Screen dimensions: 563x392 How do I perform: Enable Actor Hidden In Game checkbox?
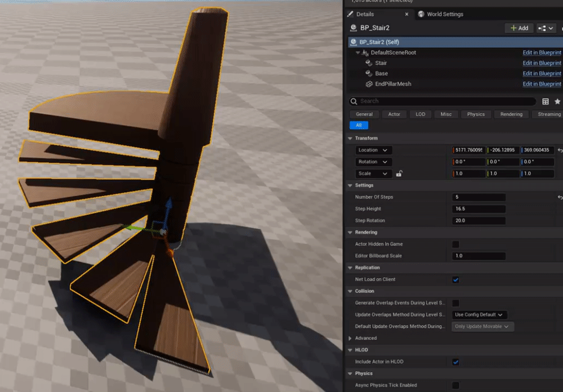455,244
